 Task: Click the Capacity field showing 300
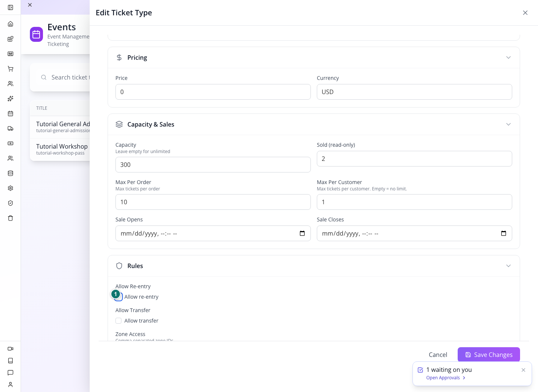213,165
